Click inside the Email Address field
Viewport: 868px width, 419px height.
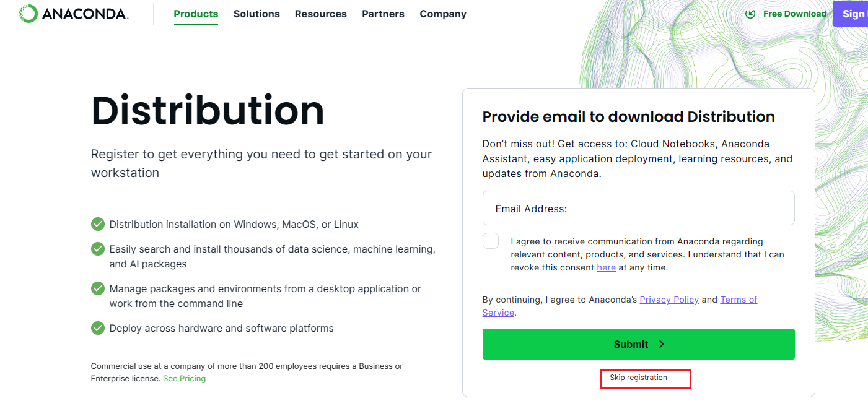pos(639,208)
